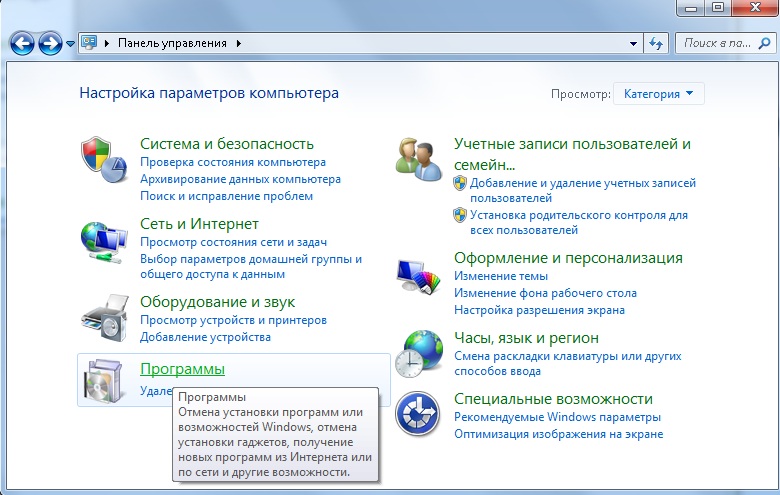Click the Control Panel icon in address bar

click(89, 43)
